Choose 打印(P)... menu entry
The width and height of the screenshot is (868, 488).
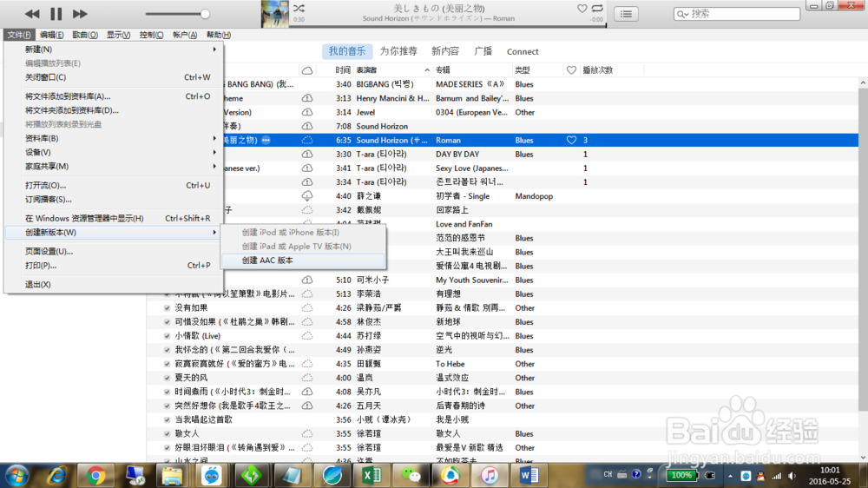click(114, 266)
